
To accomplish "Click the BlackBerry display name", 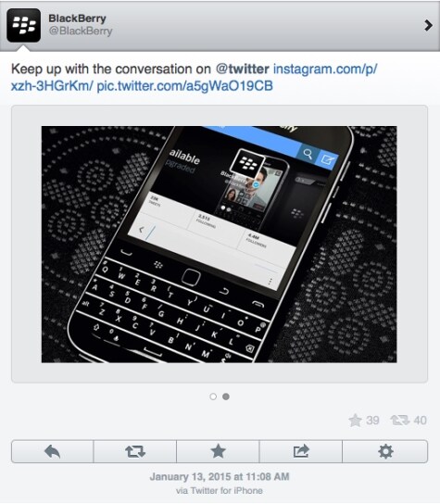I will (77, 19).
